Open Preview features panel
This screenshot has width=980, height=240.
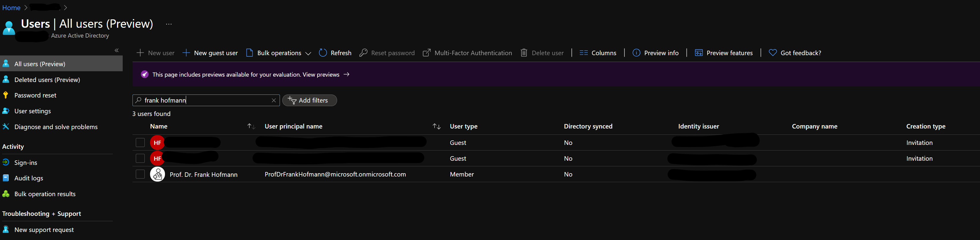coord(724,53)
